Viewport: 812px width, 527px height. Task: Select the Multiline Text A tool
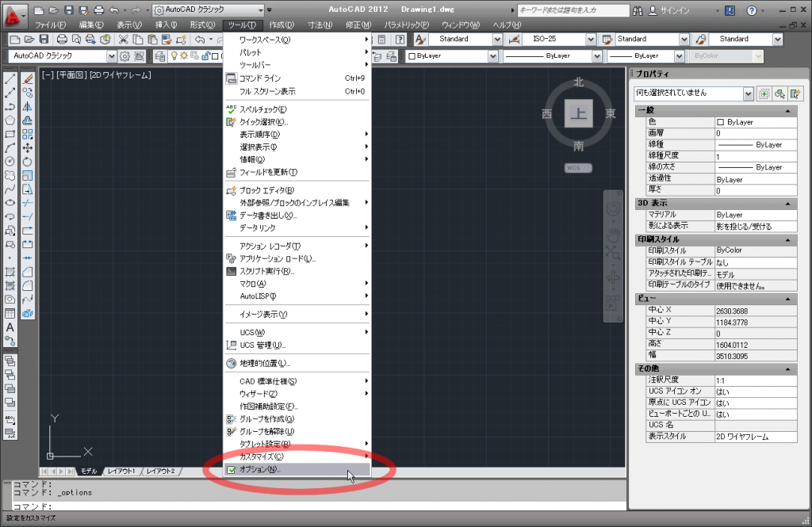tap(10, 327)
